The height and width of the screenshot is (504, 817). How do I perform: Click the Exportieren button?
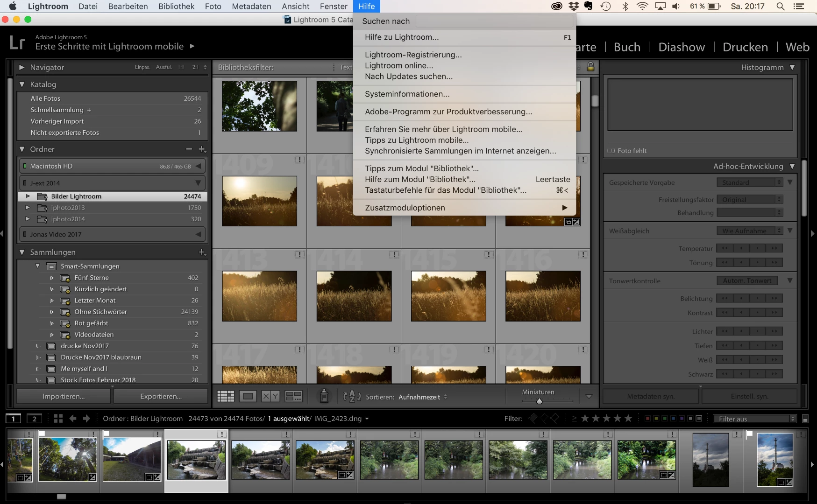click(161, 396)
